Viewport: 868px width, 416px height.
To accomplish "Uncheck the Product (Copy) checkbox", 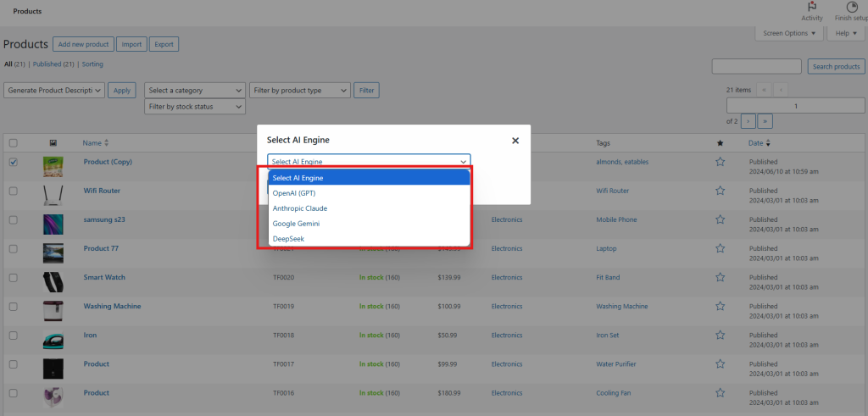I will pyautogui.click(x=14, y=162).
